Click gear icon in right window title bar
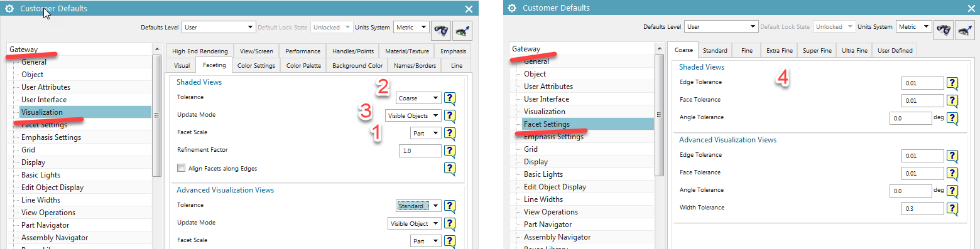The width and height of the screenshot is (980, 249). [512, 8]
